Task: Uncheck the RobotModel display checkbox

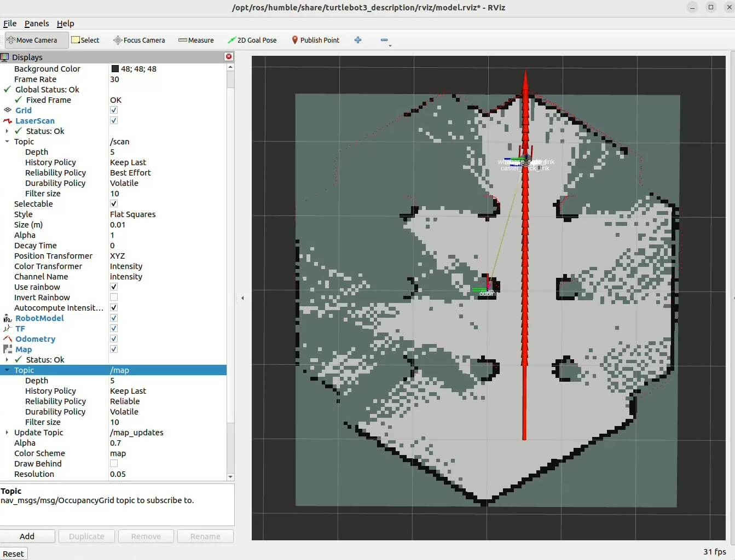Action: tap(114, 318)
